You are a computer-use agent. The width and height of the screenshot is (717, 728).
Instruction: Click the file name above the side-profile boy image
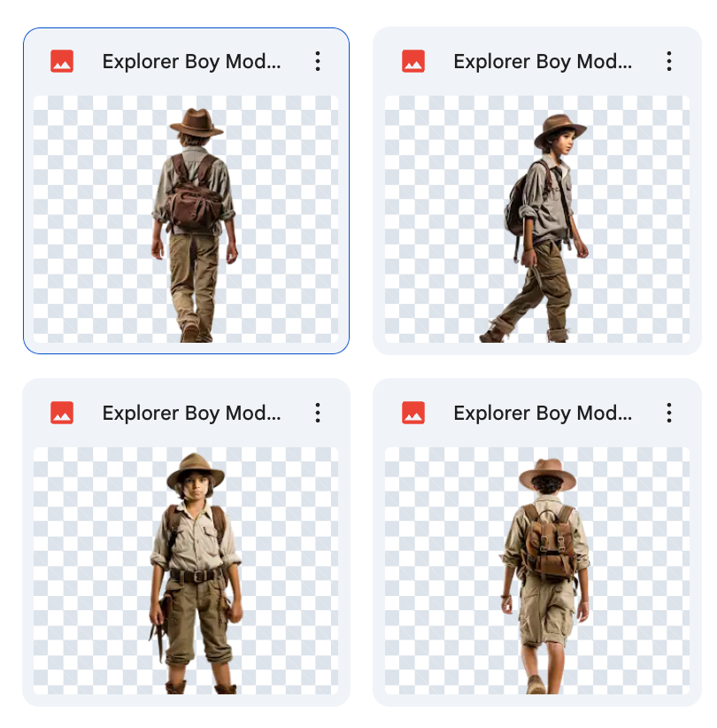543,61
